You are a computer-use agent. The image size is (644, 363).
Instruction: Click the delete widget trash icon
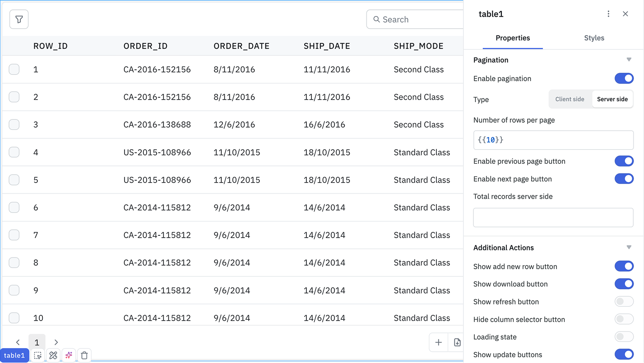coord(84,355)
